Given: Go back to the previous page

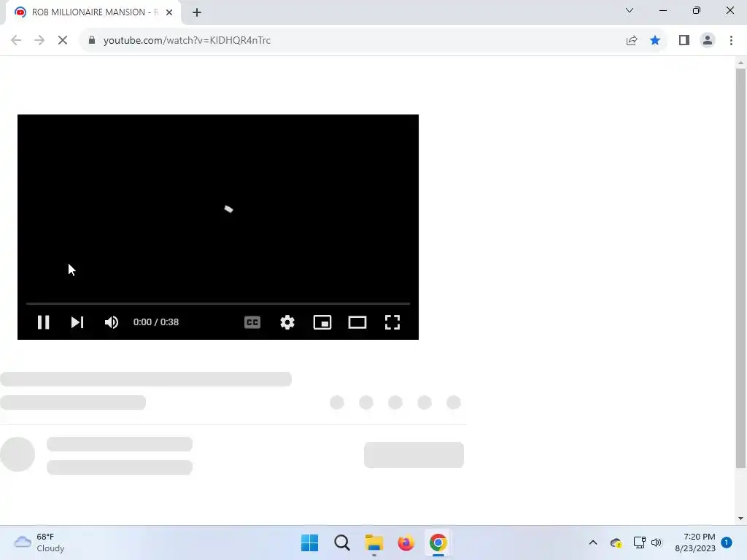Looking at the screenshot, I should (x=16, y=40).
